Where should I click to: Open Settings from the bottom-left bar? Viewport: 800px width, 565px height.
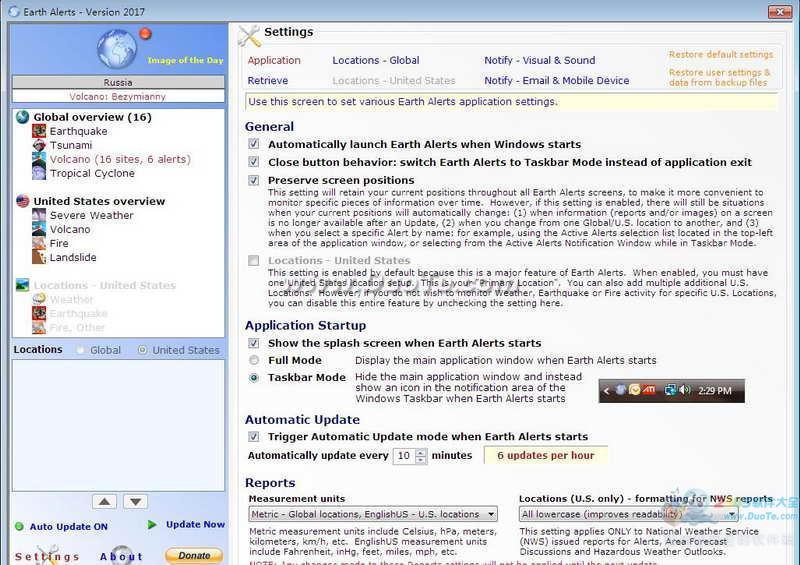[47, 556]
